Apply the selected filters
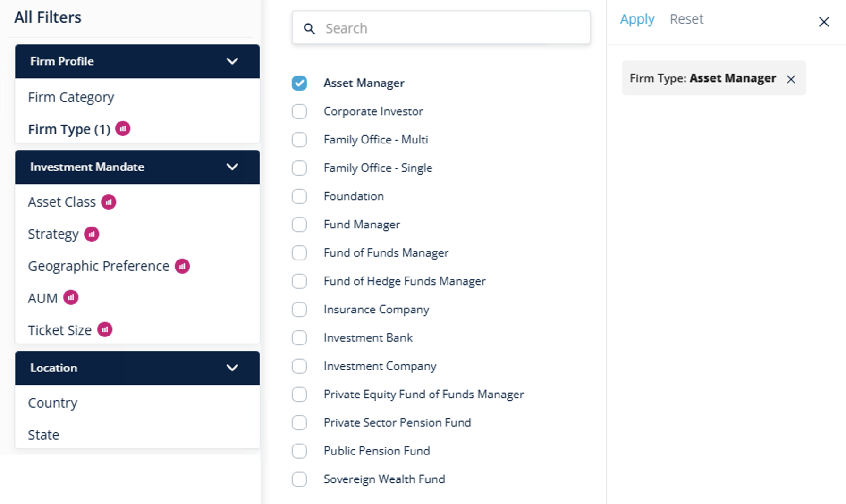 click(x=637, y=19)
